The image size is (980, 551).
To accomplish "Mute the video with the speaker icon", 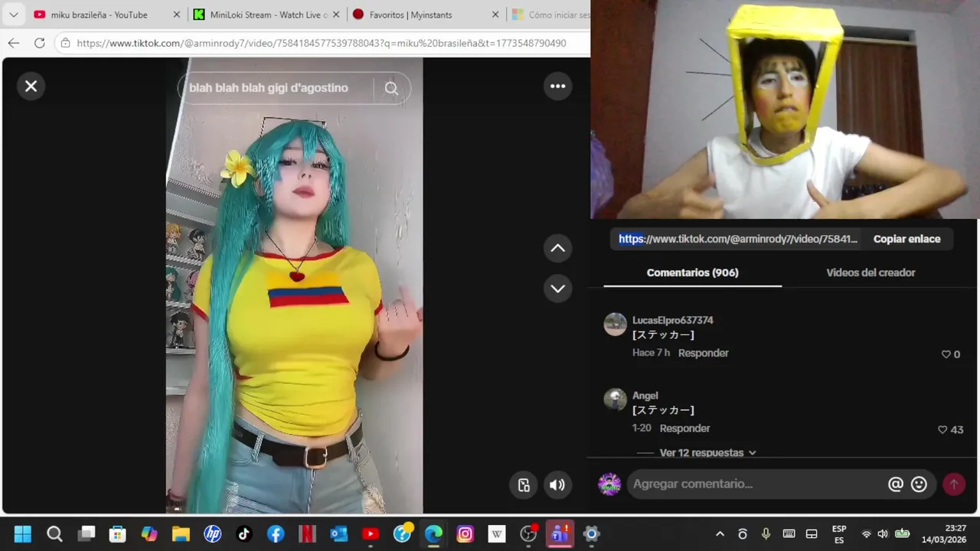I will click(557, 484).
